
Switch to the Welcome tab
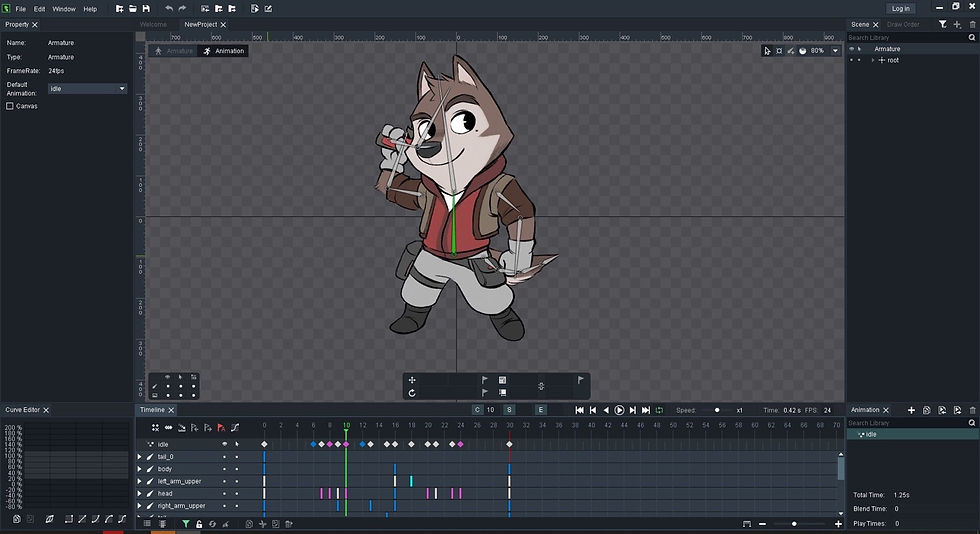(x=153, y=24)
